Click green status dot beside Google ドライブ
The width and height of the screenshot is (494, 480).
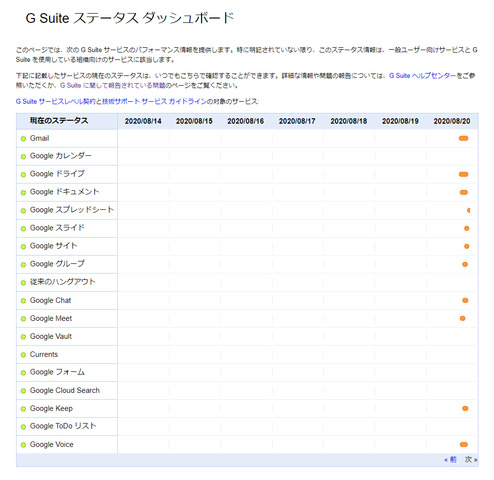23,175
